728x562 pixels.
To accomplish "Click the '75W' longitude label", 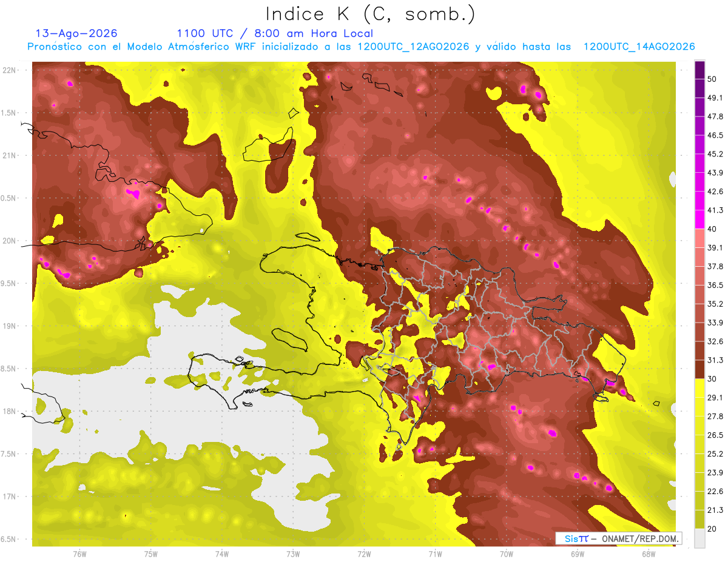I will point(151,554).
